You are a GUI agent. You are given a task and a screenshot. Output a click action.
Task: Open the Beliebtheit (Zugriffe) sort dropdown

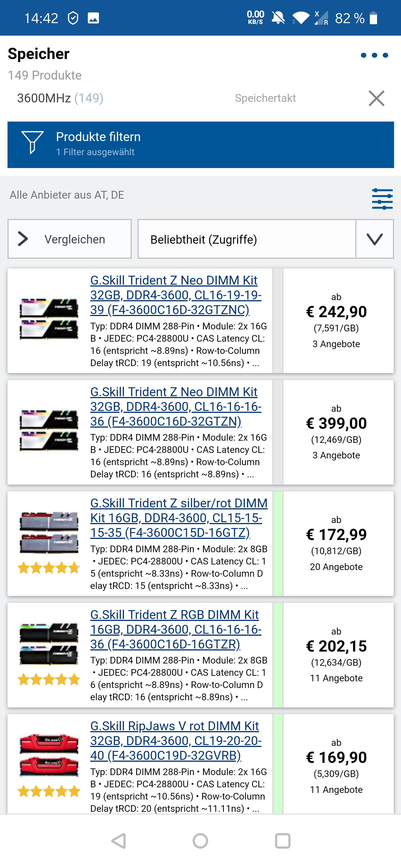click(204, 239)
